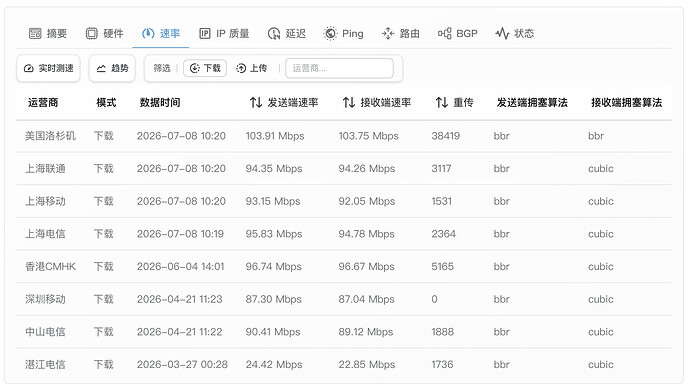Click the 24.42 Mbps send rate value
690x388 pixels.
point(274,364)
